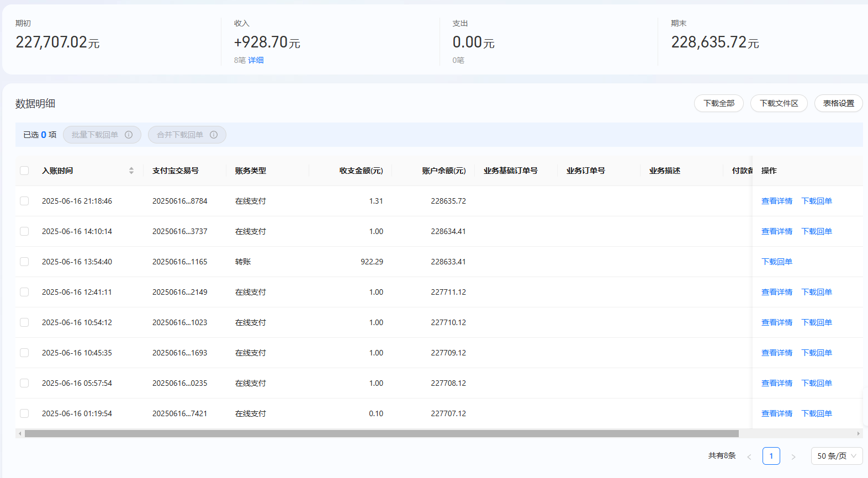Click the 下载全部 button

[719, 103]
